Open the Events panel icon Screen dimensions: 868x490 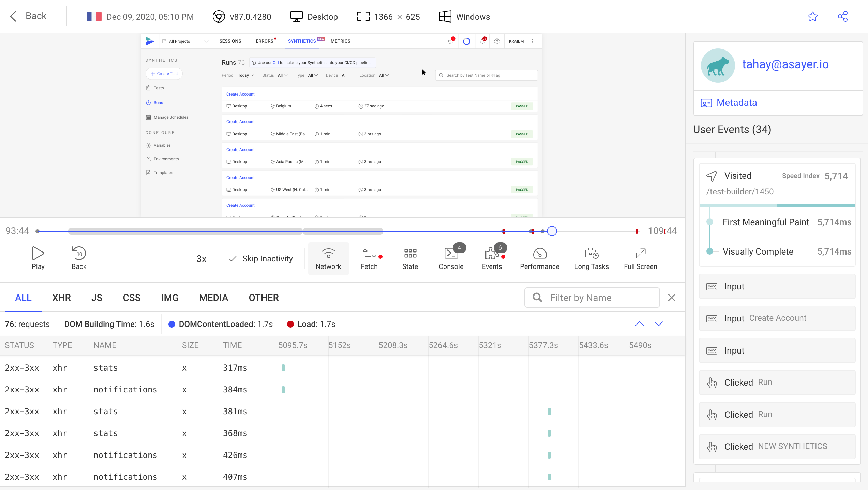(x=492, y=254)
